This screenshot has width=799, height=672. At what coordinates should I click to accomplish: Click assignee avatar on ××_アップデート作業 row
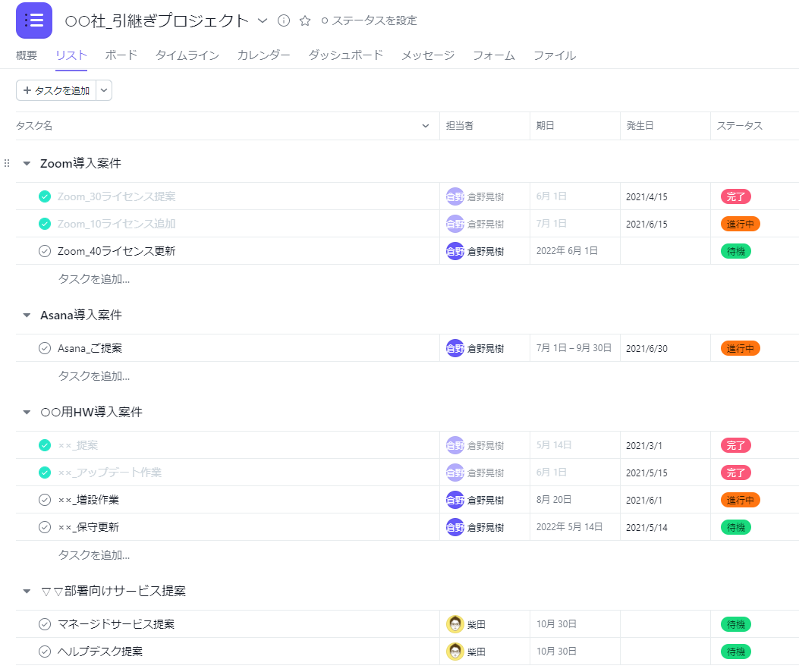coord(455,473)
